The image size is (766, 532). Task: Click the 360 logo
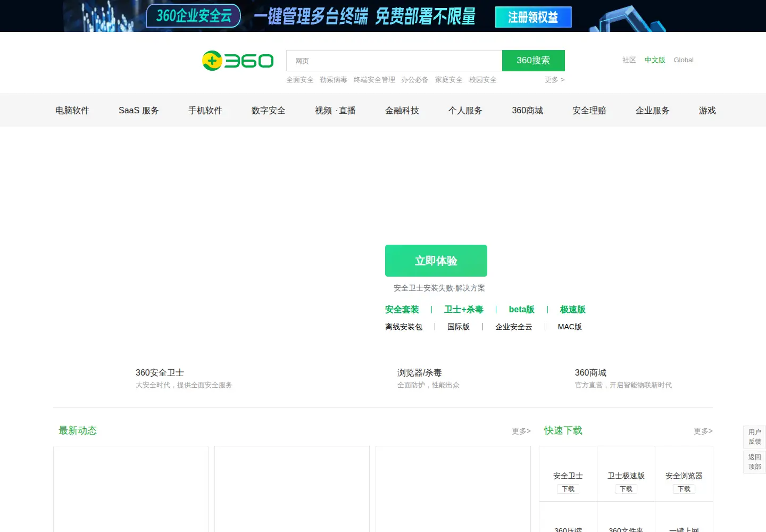[x=238, y=61]
